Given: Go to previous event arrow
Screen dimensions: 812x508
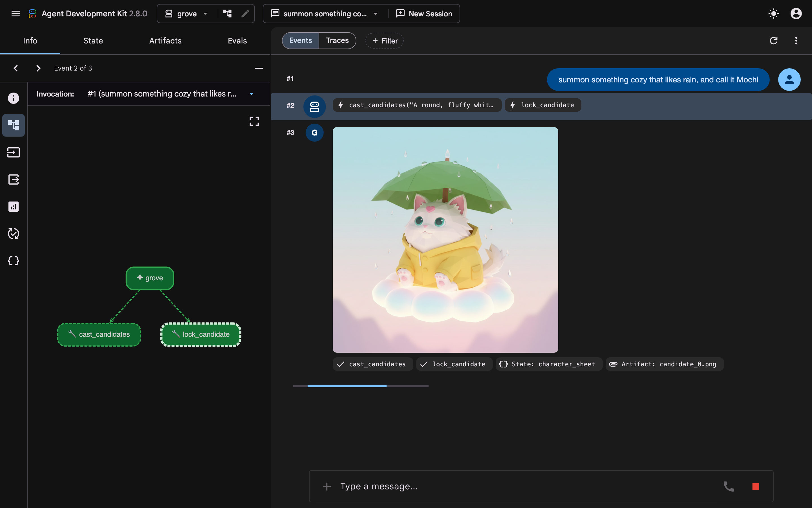Looking at the screenshot, I should coord(16,68).
